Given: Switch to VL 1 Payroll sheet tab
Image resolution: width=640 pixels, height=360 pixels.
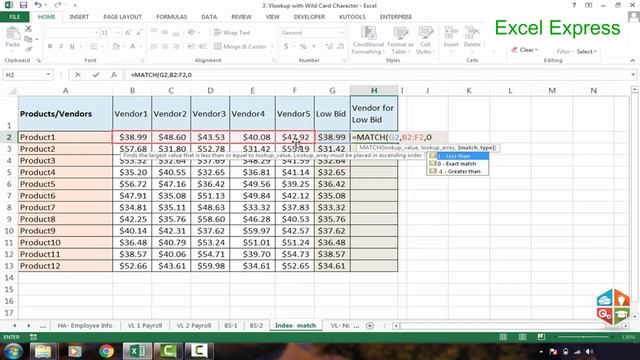Looking at the screenshot, I should click(145, 325).
